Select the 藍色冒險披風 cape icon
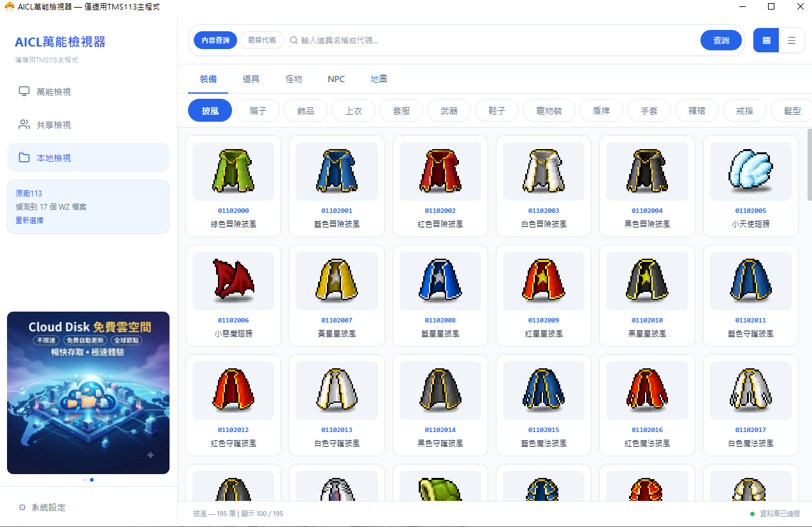Image resolution: width=812 pixels, height=527 pixels. tap(337, 171)
